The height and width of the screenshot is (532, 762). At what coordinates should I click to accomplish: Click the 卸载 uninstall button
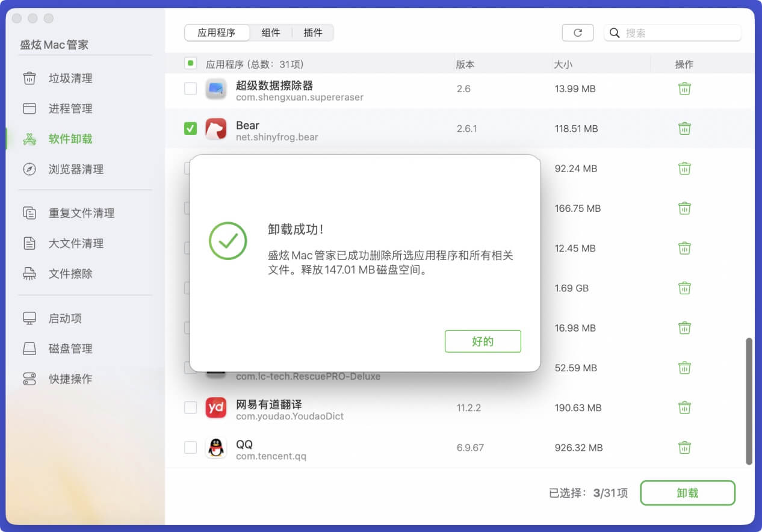pyautogui.click(x=687, y=492)
